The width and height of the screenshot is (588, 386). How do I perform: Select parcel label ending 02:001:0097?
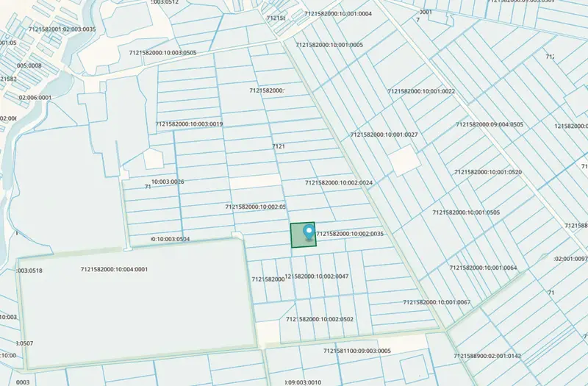[x=571, y=259]
